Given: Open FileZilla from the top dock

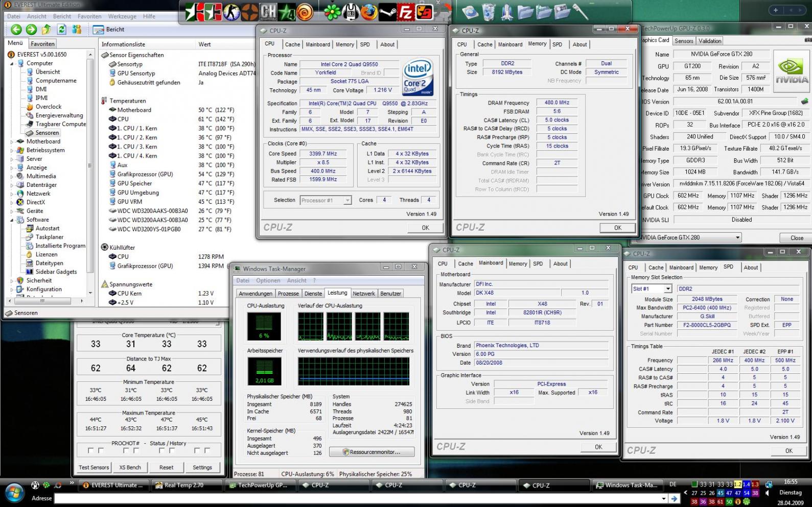Looking at the screenshot, I should (405, 12).
